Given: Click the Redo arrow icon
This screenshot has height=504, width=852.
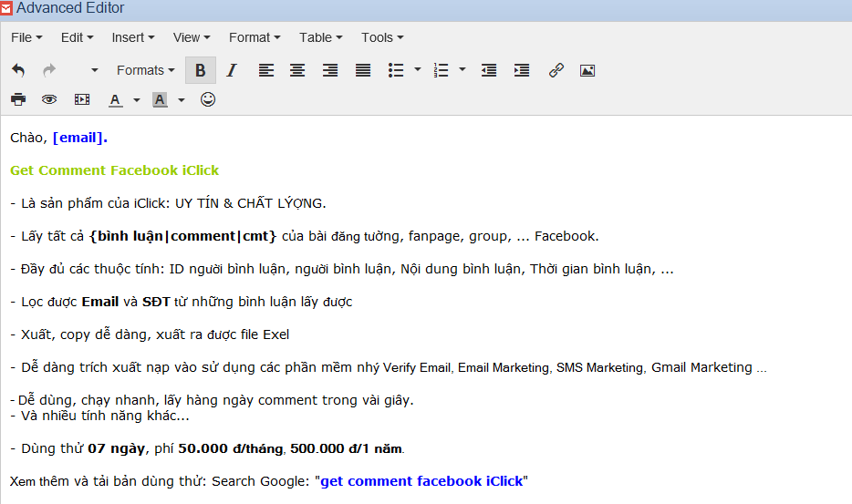Looking at the screenshot, I should (49, 70).
